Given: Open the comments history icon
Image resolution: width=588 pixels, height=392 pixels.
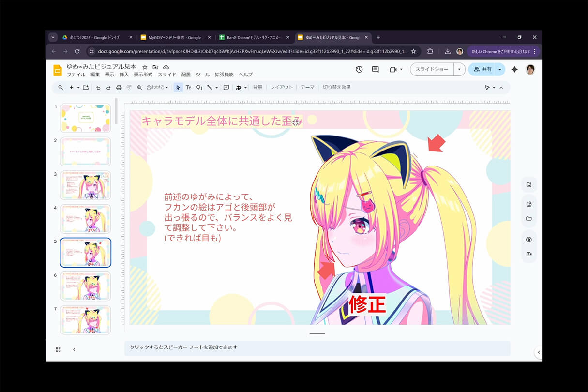Looking at the screenshot, I should pos(375,70).
